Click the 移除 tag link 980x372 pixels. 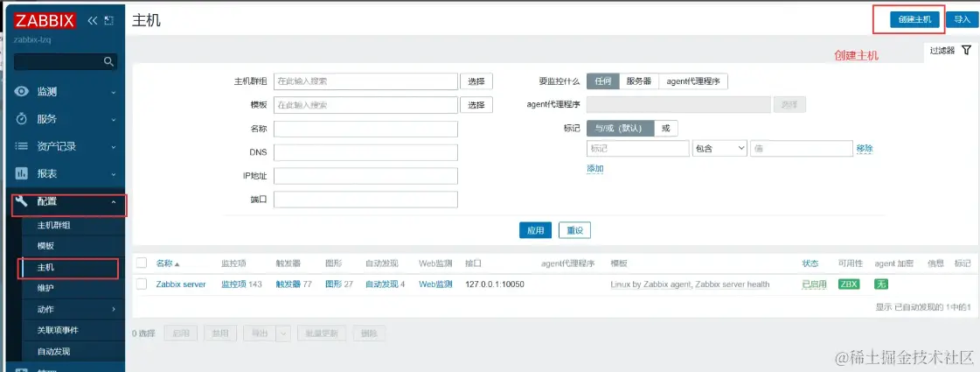(865, 149)
